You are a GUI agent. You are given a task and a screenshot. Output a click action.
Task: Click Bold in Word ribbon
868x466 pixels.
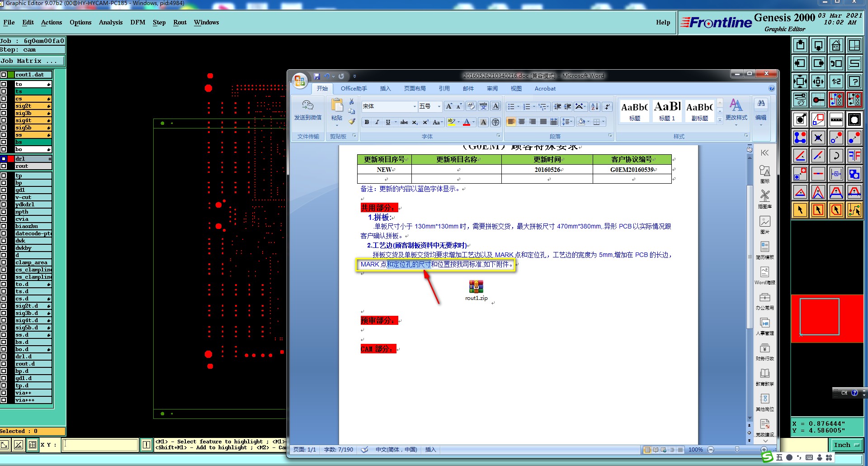pyautogui.click(x=367, y=122)
